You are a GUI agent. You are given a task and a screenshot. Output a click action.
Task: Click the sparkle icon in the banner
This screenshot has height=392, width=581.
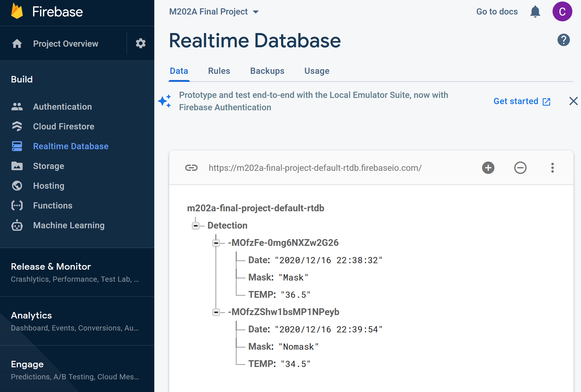[164, 101]
